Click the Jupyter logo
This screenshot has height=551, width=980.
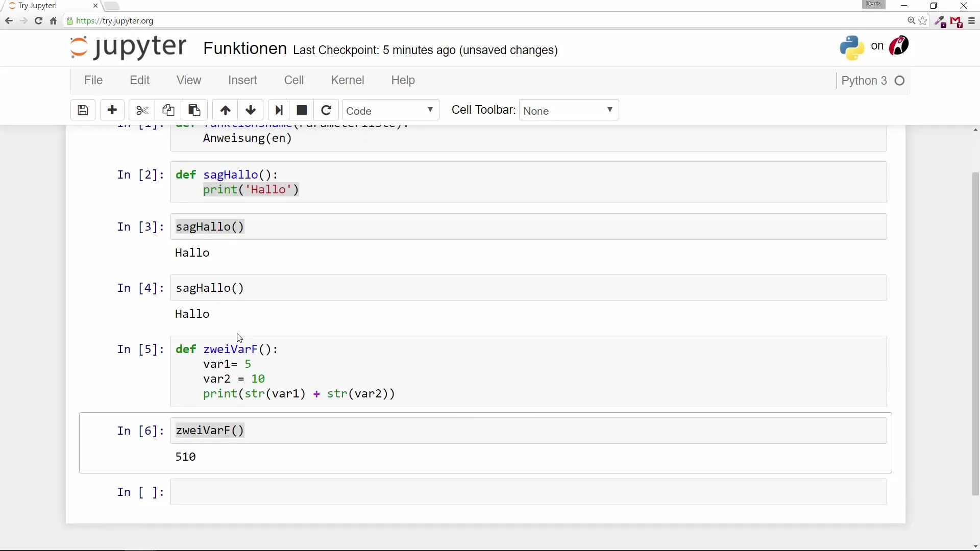128,47
